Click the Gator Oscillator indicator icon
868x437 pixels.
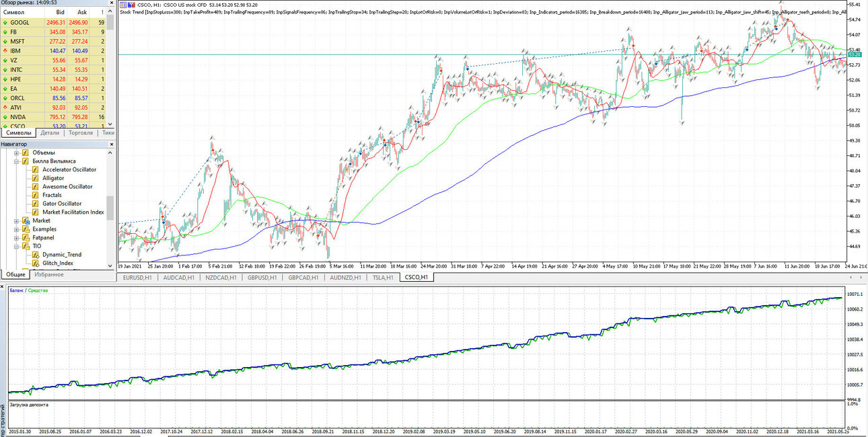coord(36,204)
